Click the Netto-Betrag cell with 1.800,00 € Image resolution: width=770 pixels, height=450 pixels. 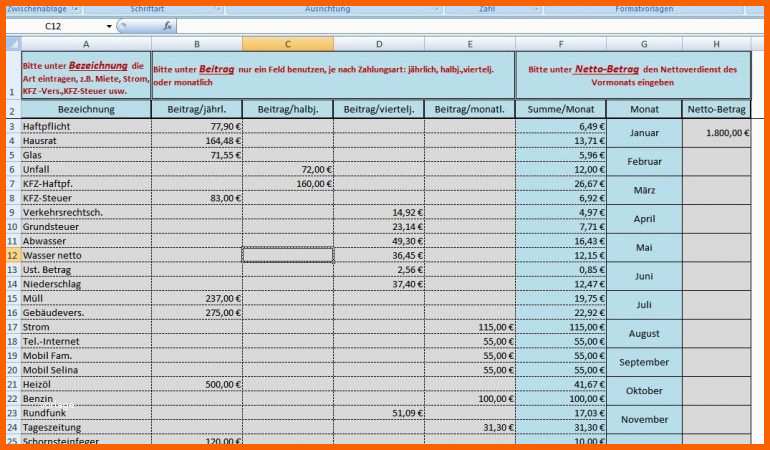click(x=716, y=133)
